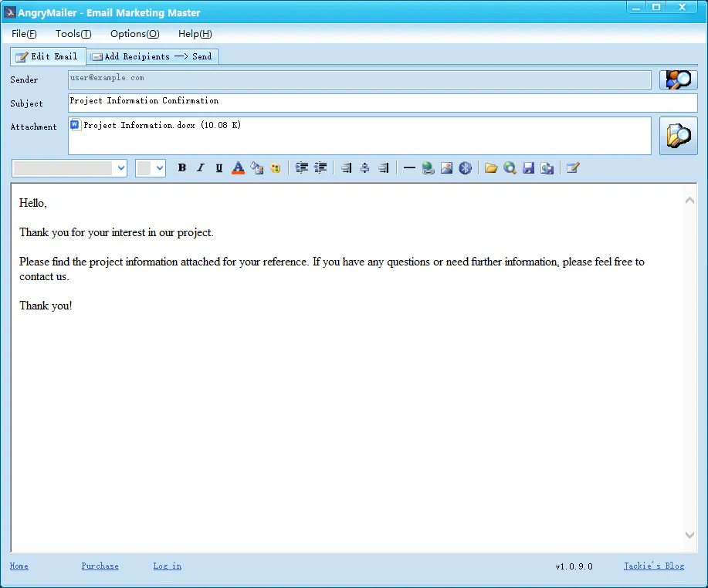Open an email file with the folder icon
Screen dimensions: 708x588
pos(491,168)
